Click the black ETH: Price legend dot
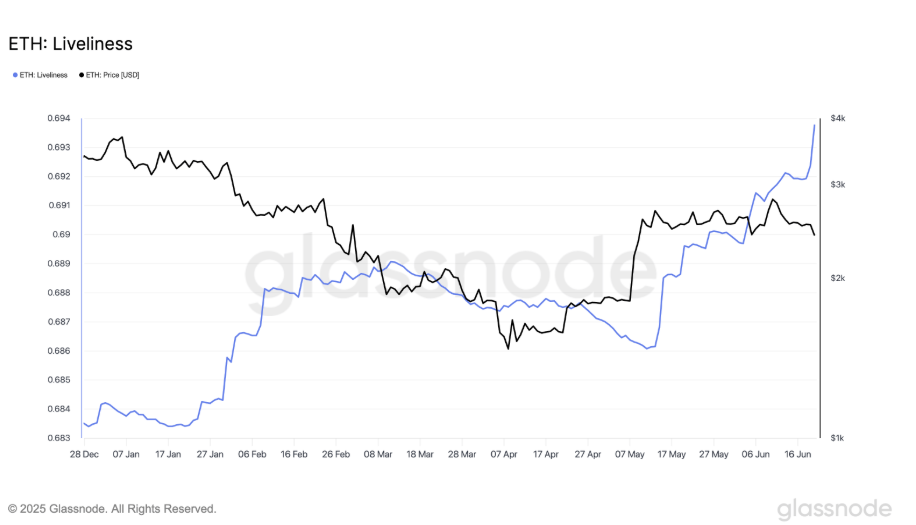This screenshot has width=916, height=525. (x=81, y=75)
